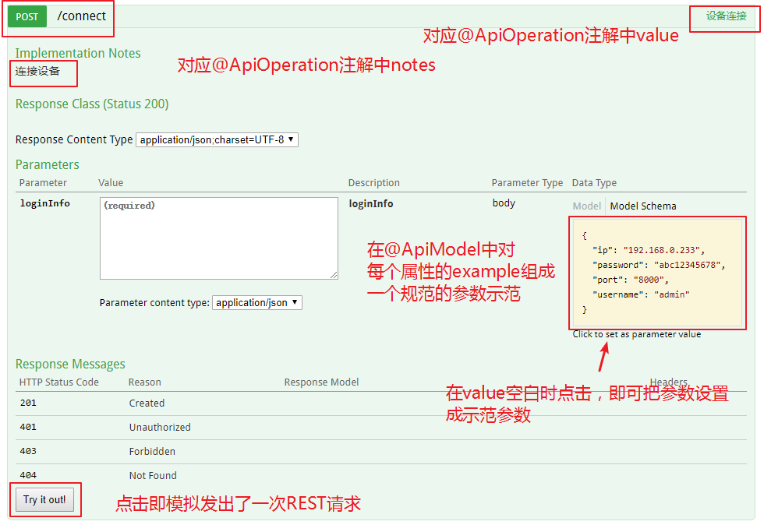Click the 设备连接 summary link
Viewport: 764px width, 532px height.
click(726, 16)
